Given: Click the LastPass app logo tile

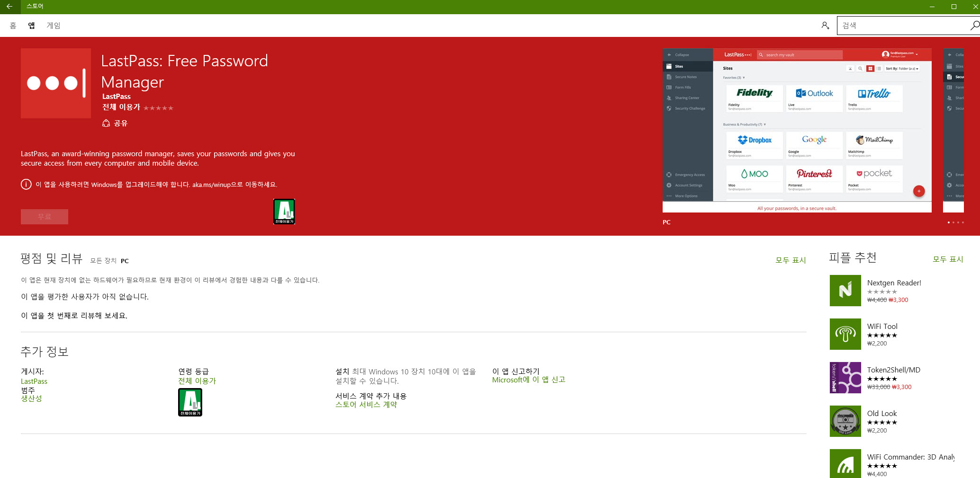Looking at the screenshot, I should (56, 83).
